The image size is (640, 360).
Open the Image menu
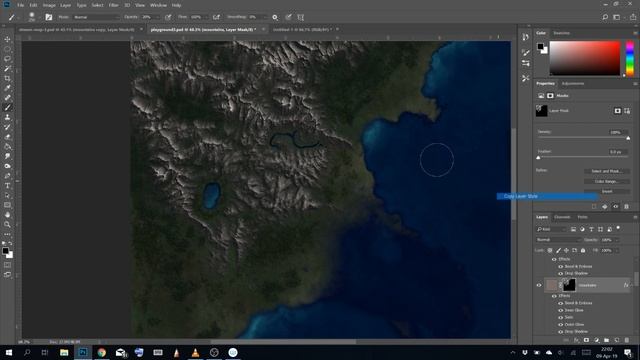[49, 5]
